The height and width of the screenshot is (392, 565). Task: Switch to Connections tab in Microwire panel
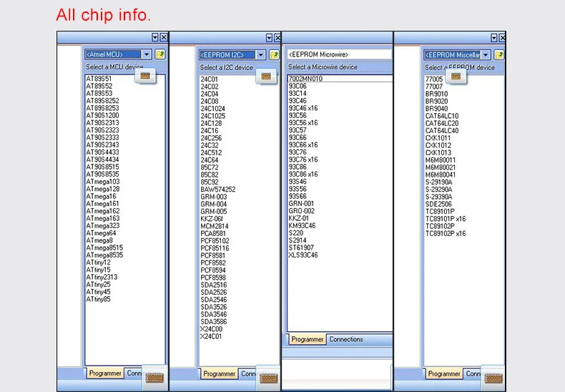[x=346, y=339]
